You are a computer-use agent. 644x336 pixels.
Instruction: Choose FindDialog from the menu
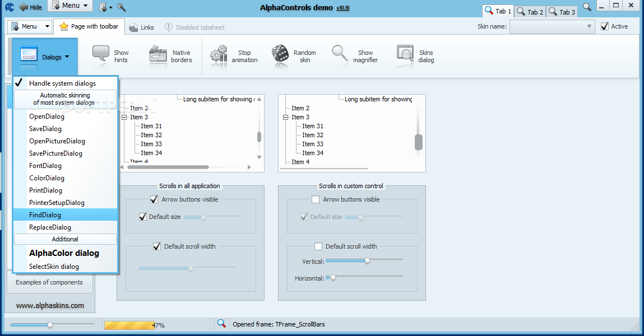pos(66,215)
